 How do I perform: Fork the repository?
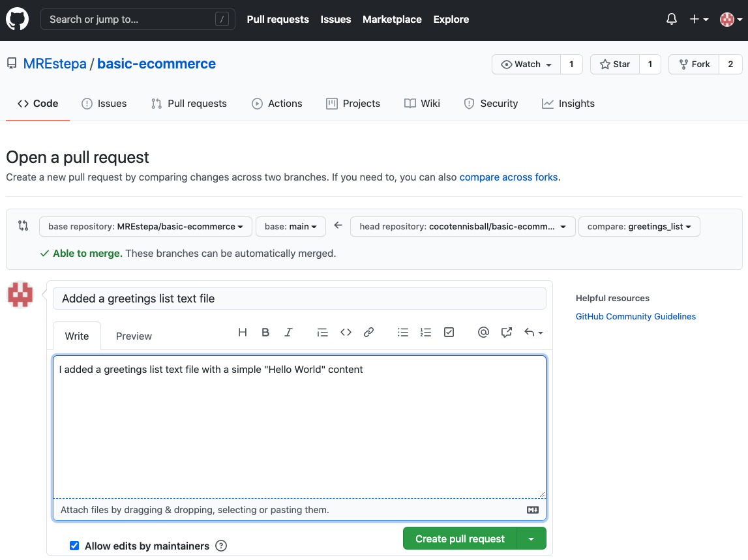[x=694, y=65]
